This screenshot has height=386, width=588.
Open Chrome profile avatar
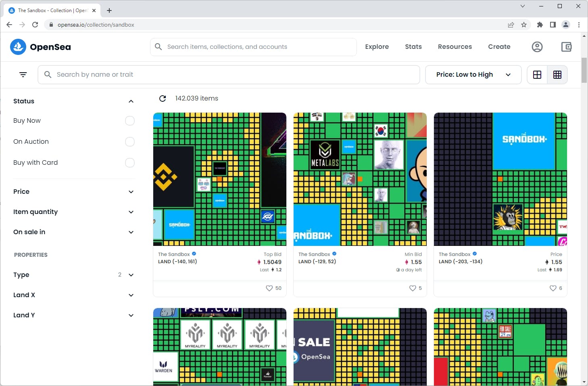(566, 25)
